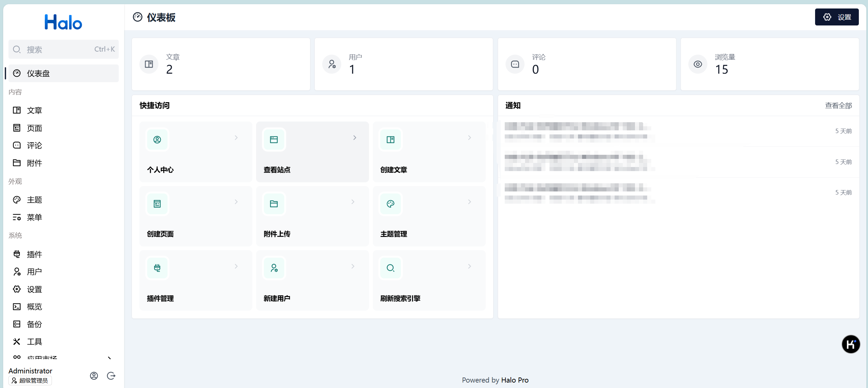The image size is (868, 388).
Task: Open the 个人中心 quick access card
Action: 195,152
